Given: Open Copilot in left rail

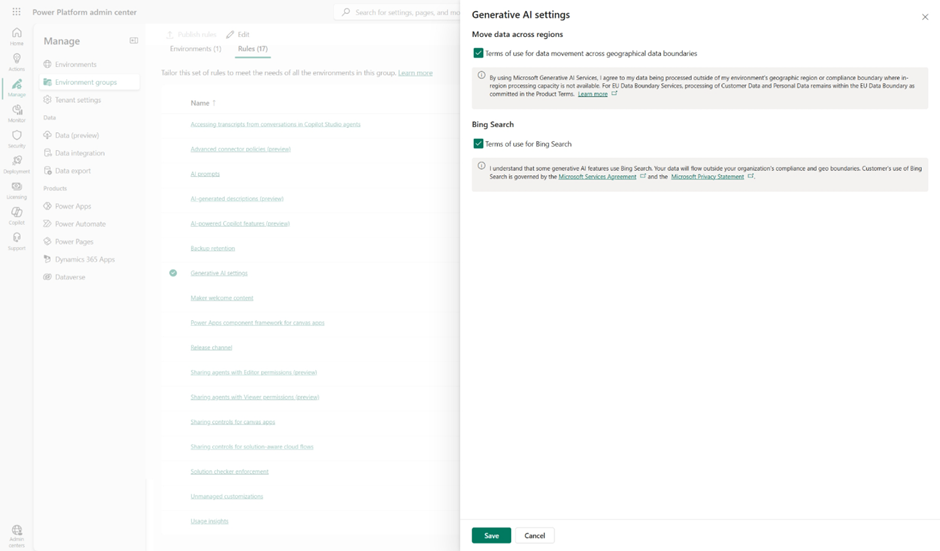Looking at the screenshot, I should 17,216.
